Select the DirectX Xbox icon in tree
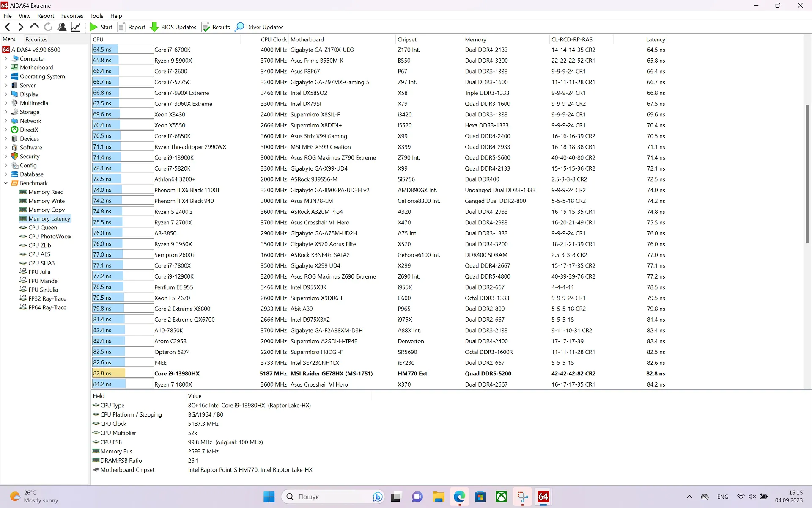 pos(15,130)
